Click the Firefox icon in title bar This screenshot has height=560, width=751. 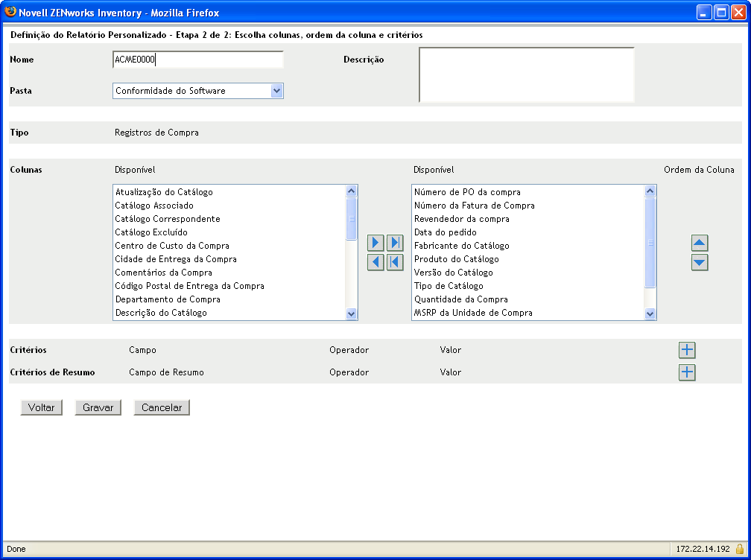[10, 12]
